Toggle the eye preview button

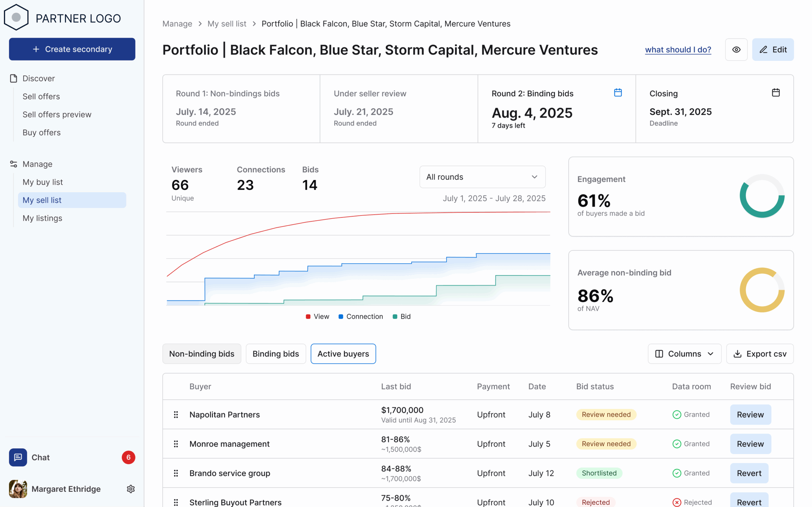736,50
